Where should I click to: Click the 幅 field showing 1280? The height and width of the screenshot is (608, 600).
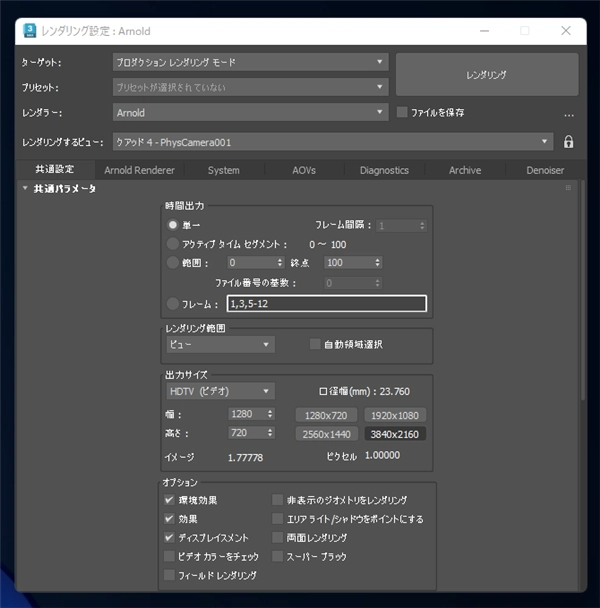(x=247, y=414)
